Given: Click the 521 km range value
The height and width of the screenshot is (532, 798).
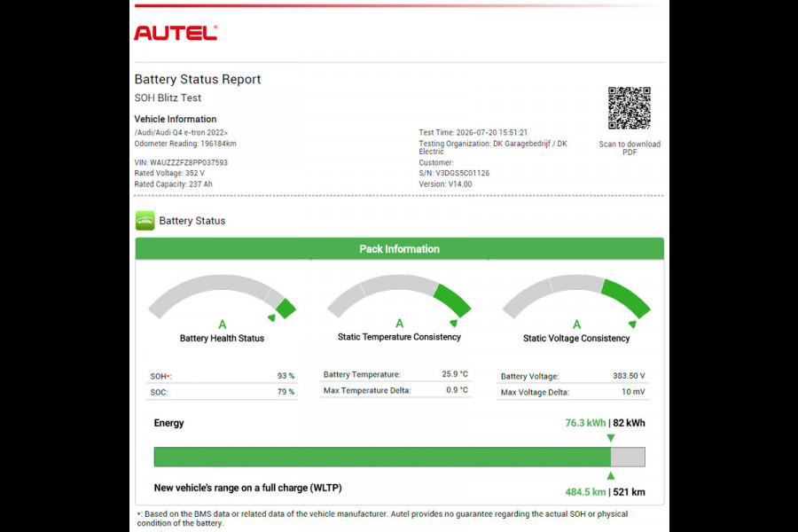Looking at the screenshot, I should [629, 492].
